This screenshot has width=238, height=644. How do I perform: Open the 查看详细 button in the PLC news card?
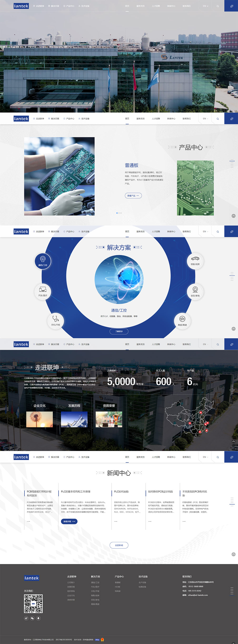coord(69,521)
